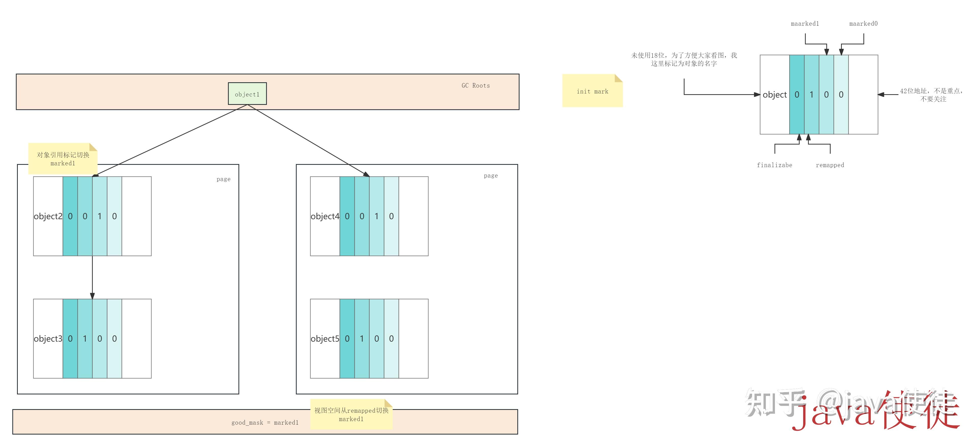
Task: Select the maarked1 label in legend
Action: click(805, 24)
